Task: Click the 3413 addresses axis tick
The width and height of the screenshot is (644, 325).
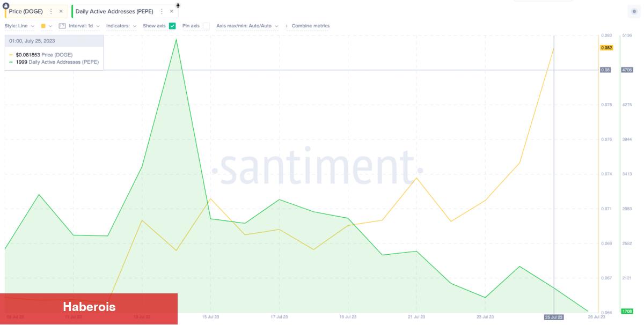Action: tap(627, 174)
